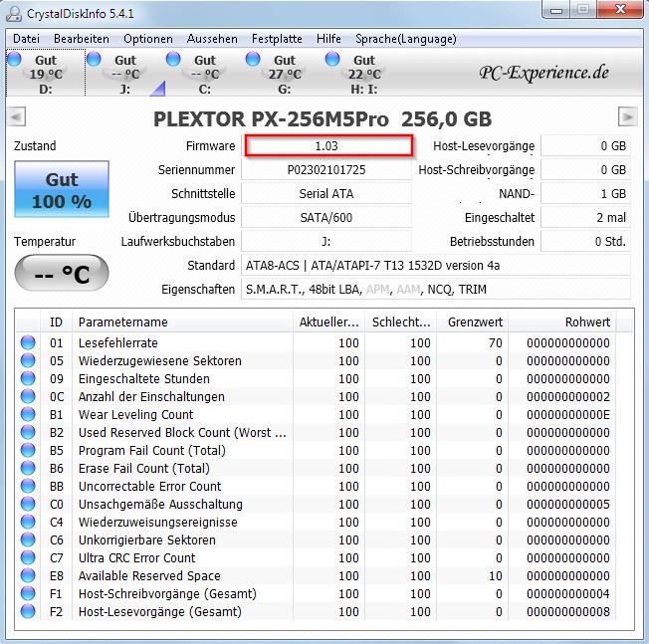Click the ATA8-ACS standard field
649x644 pixels.
click(x=436, y=266)
